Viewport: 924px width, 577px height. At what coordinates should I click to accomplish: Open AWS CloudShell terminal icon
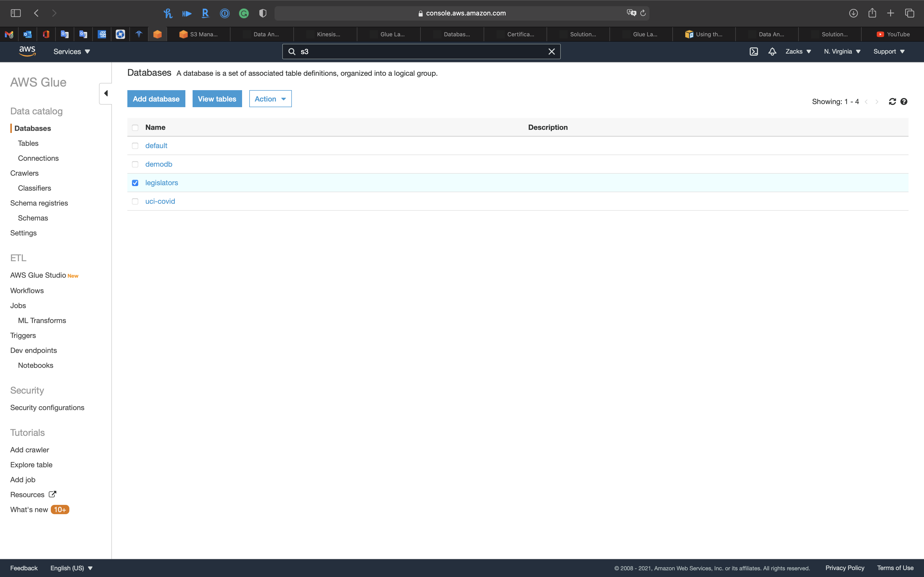click(x=754, y=52)
